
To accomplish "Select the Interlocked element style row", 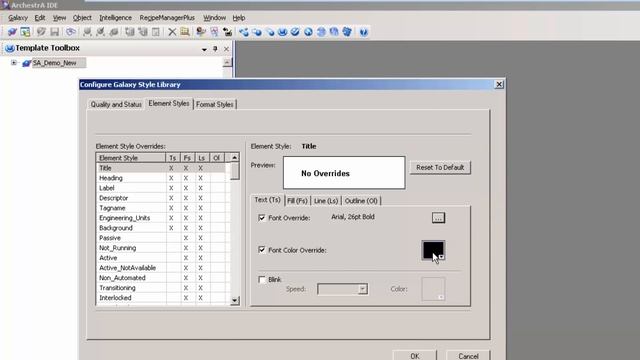I will [x=160, y=298].
